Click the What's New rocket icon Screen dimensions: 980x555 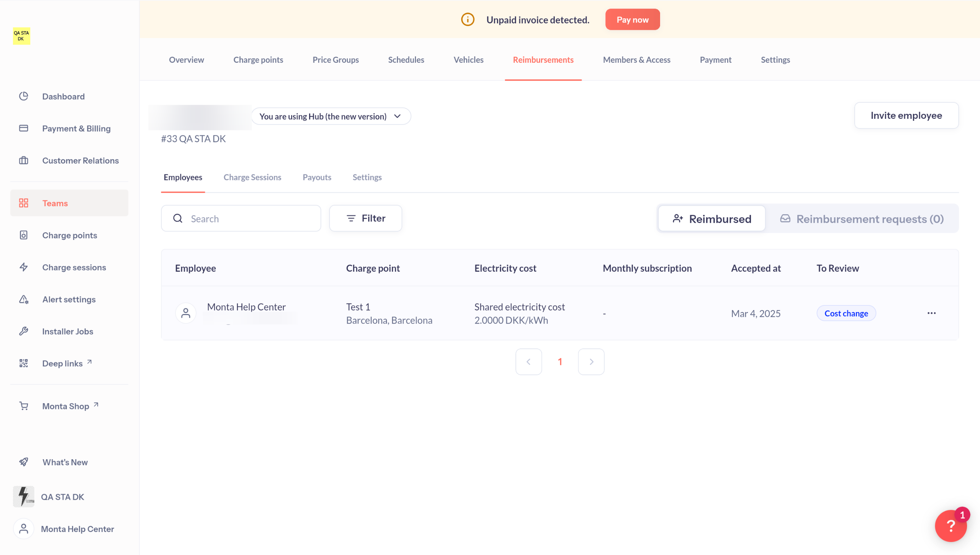tap(24, 462)
